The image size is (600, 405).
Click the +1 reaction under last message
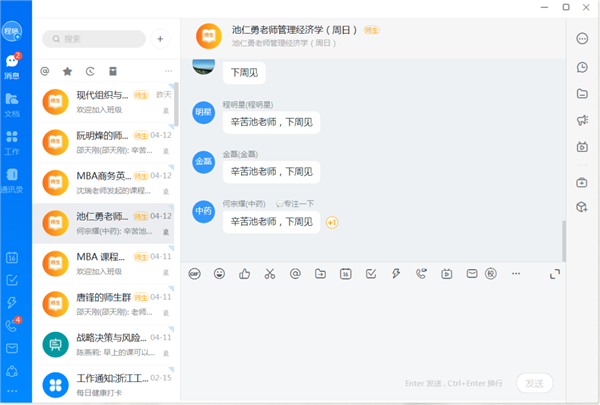point(332,222)
